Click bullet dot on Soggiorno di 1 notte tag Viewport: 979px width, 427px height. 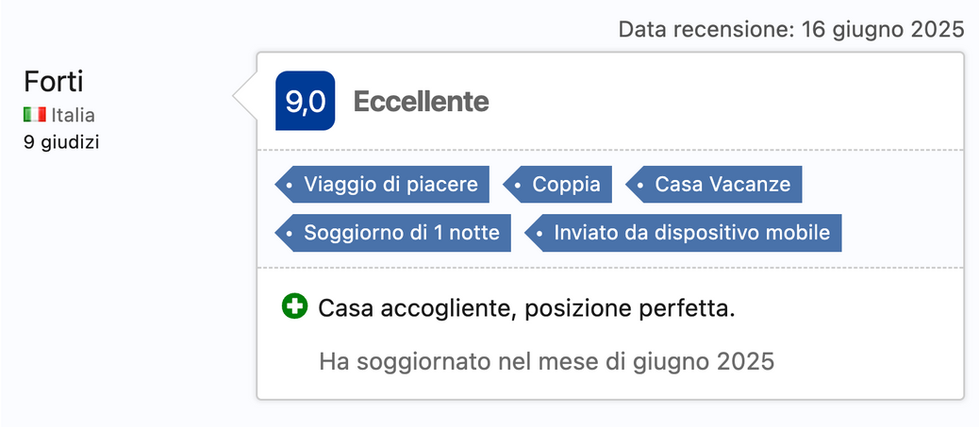tap(290, 233)
